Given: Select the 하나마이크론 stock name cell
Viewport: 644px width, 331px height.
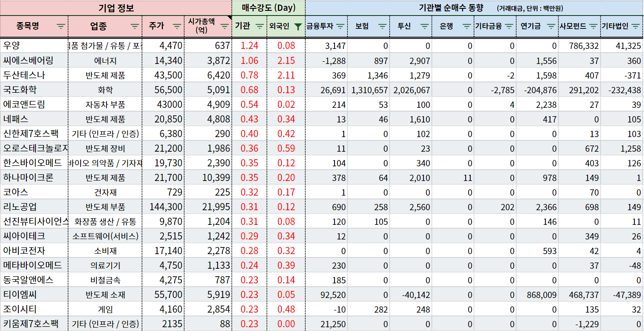Looking at the screenshot, I should click(x=34, y=177).
